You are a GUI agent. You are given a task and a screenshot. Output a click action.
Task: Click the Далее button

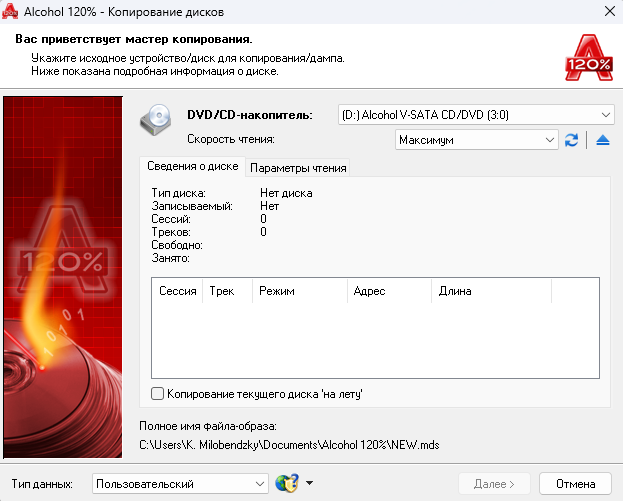[494, 484]
